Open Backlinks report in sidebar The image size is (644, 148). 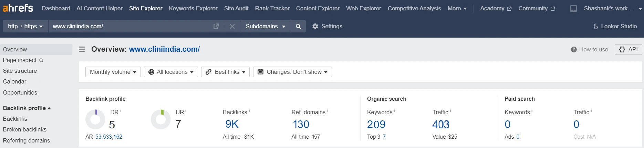pos(15,119)
